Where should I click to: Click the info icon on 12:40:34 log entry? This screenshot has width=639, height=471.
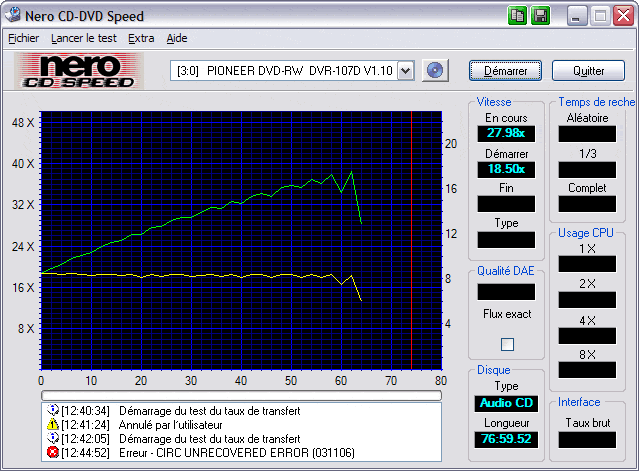(x=53, y=410)
